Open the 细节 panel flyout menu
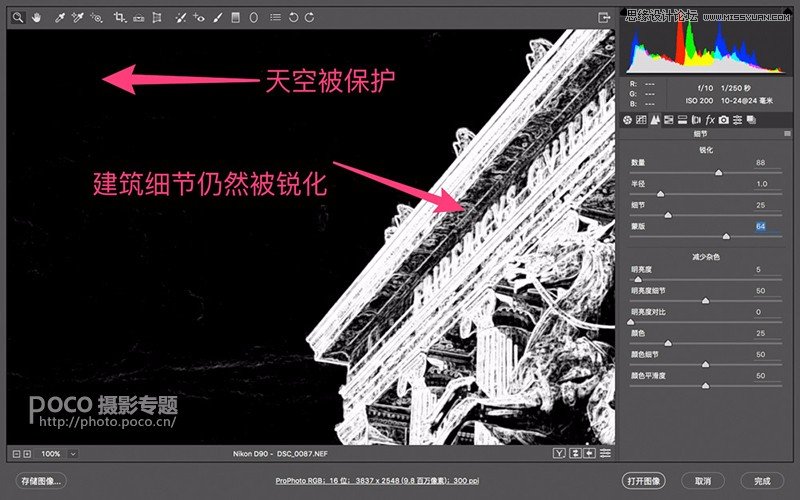Viewport: 800px width, 500px height. tap(787, 134)
